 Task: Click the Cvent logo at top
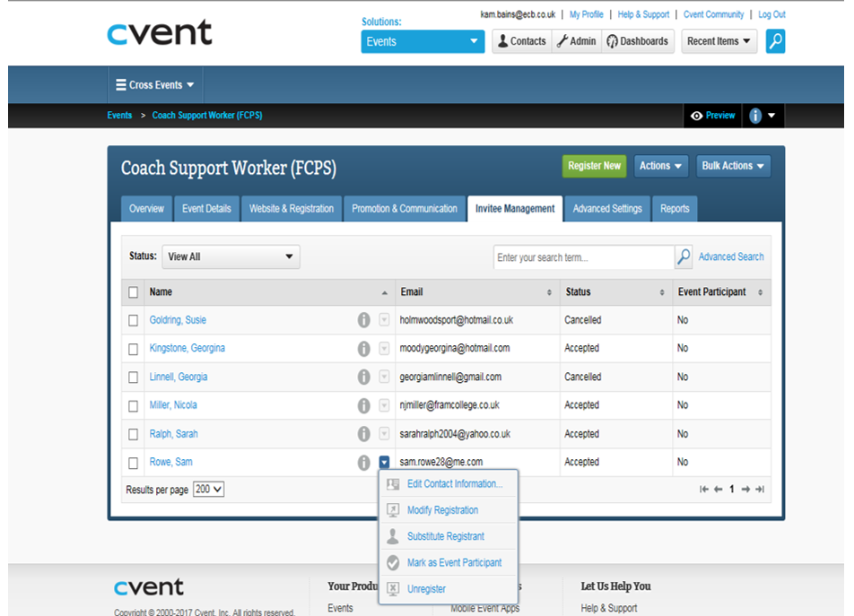160,32
